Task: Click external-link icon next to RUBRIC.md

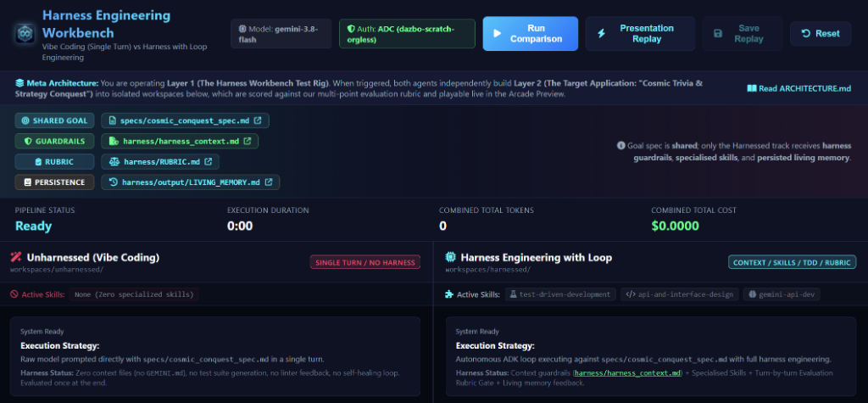Action: click(209, 161)
